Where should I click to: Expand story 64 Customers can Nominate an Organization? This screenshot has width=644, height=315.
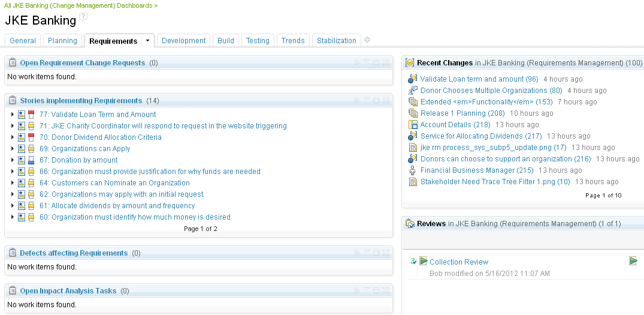click(x=13, y=183)
